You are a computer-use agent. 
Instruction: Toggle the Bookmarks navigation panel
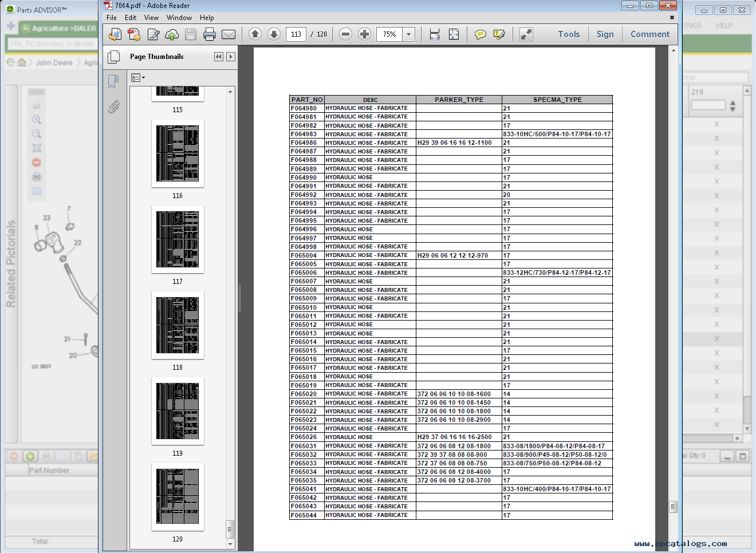[x=113, y=81]
